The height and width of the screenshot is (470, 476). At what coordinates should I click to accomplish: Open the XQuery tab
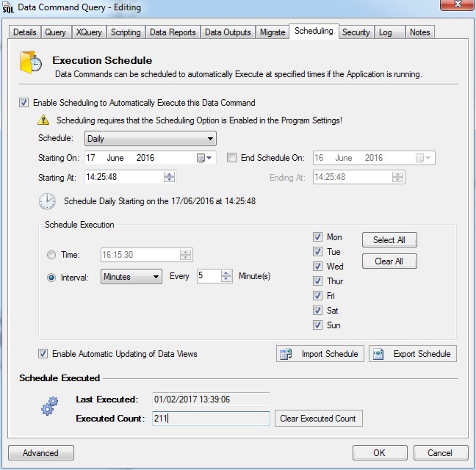click(x=89, y=32)
